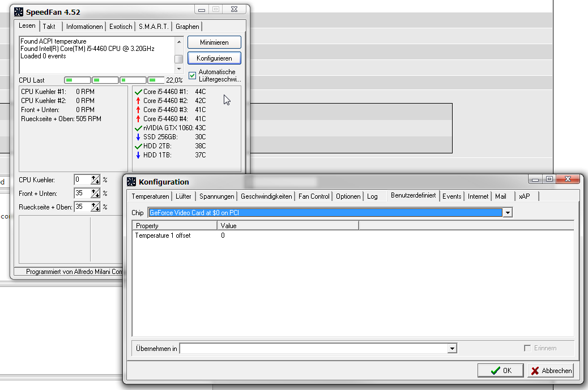Click the third CPU Last load bar

(133, 80)
